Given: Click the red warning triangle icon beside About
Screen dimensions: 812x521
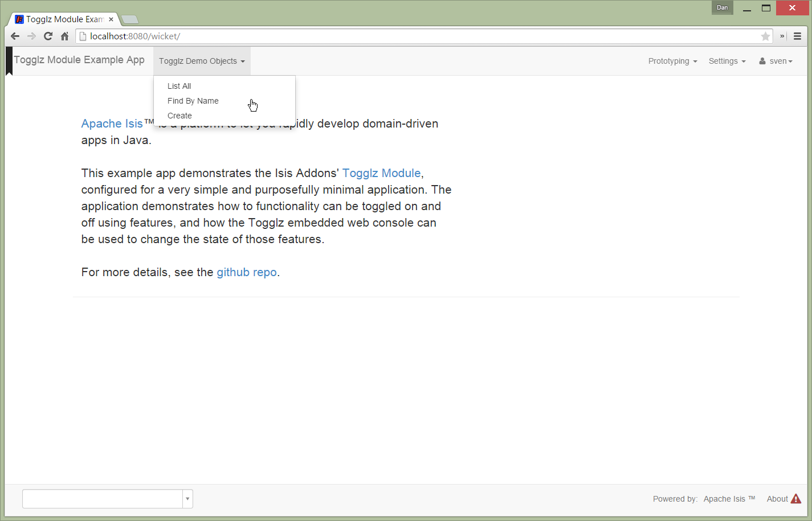Looking at the screenshot, I should [796, 499].
